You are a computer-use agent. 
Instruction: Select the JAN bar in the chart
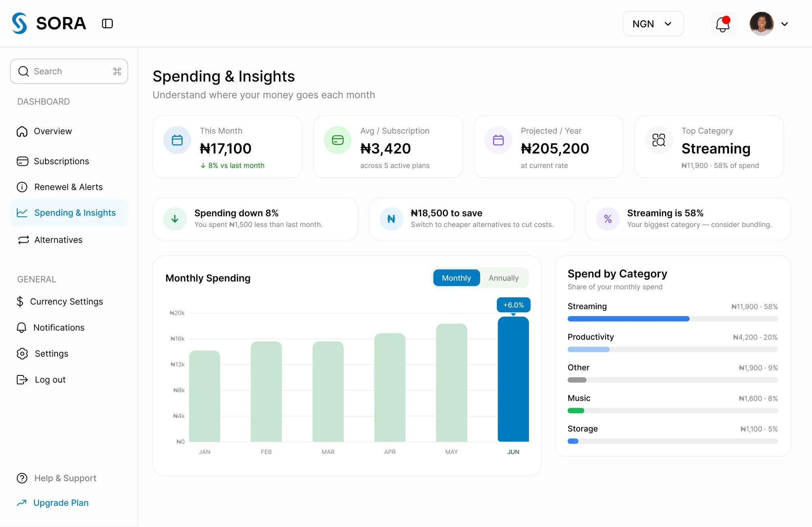204,396
